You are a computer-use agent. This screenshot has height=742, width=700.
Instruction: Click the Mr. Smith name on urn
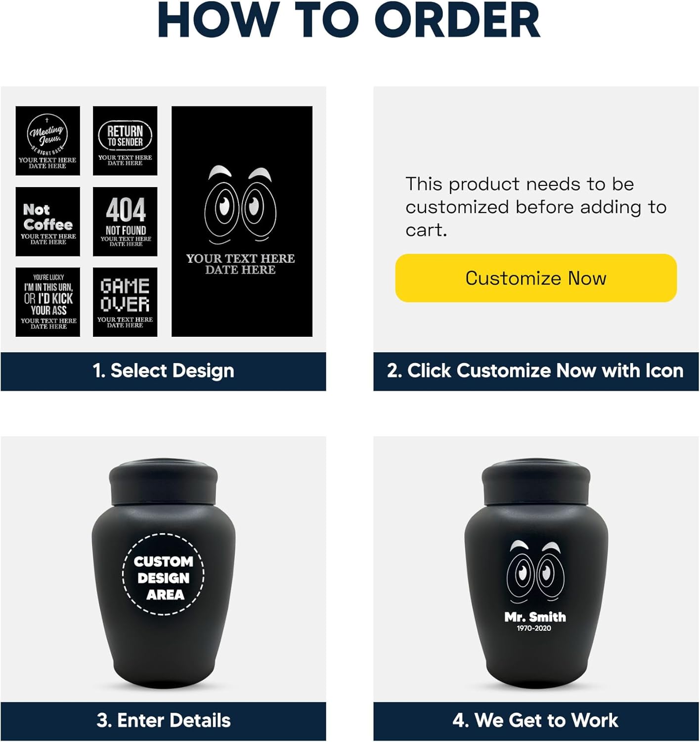tap(535, 617)
